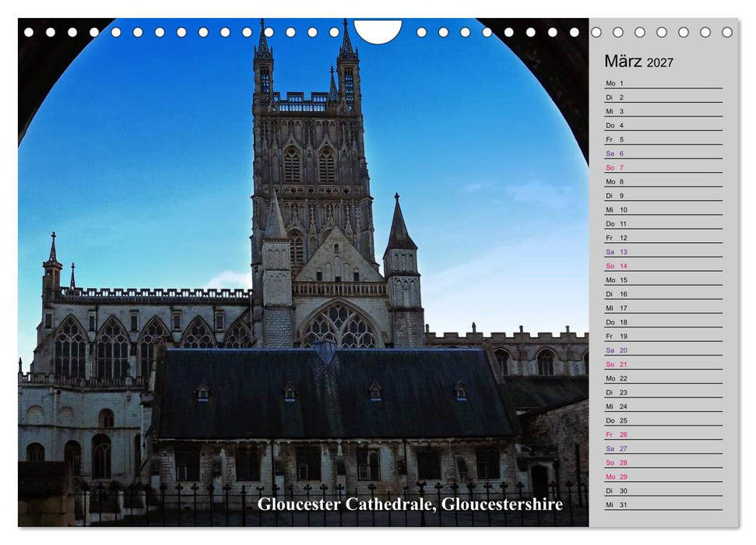Select the 'Mo 8' calendar row

663,182
